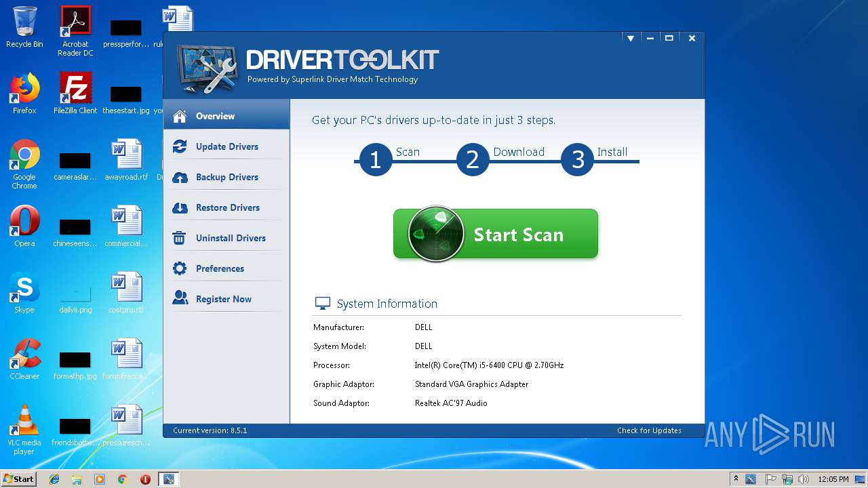Click the Chrome taskbar icon
The height and width of the screenshot is (488, 868).
point(122,479)
